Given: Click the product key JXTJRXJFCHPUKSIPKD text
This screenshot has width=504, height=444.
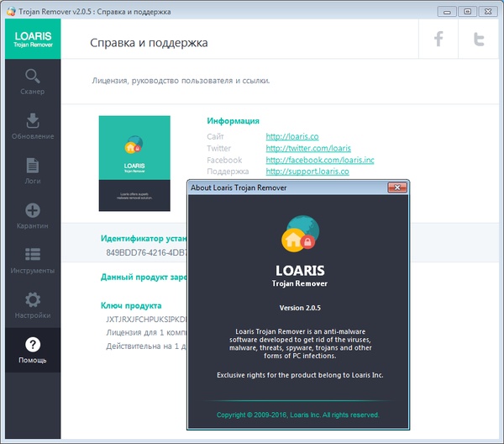Looking at the screenshot, I should (146, 320).
